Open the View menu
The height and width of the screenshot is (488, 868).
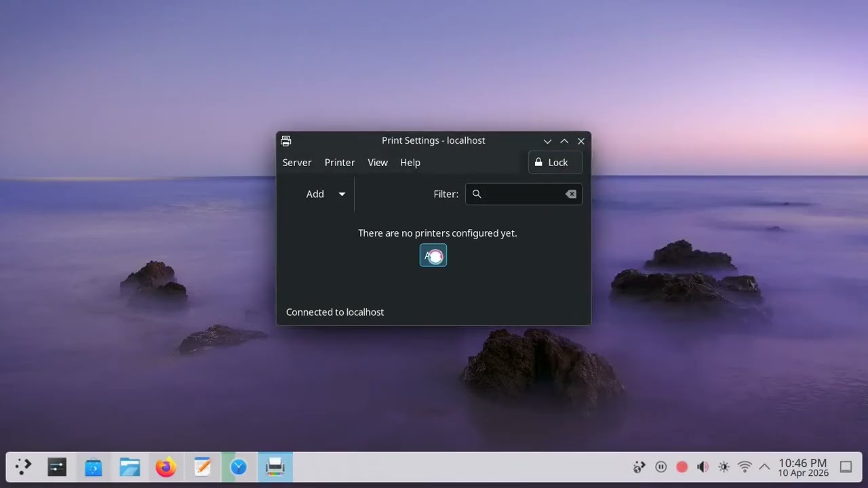click(x=378, y=163)
